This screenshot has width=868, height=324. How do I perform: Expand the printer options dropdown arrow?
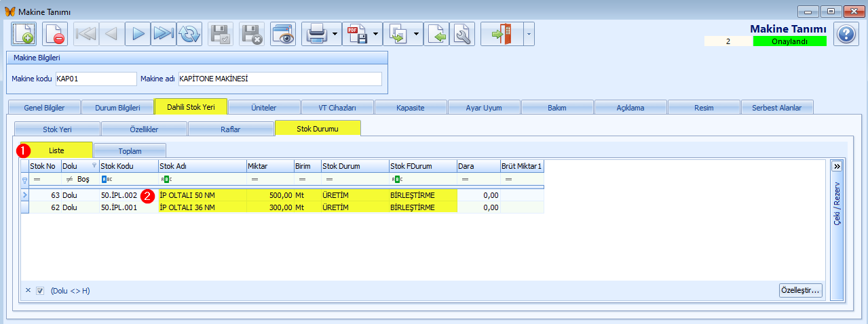(x=335, y=34)
